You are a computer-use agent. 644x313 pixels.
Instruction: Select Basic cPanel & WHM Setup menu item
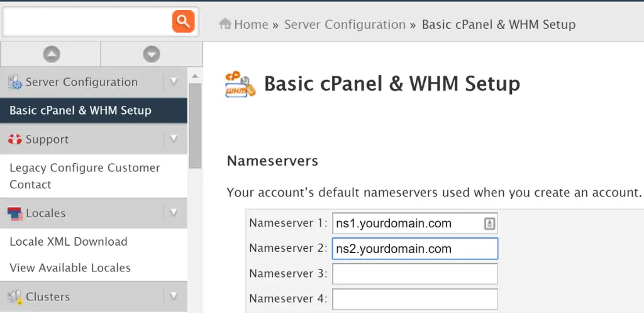[94, 110]
